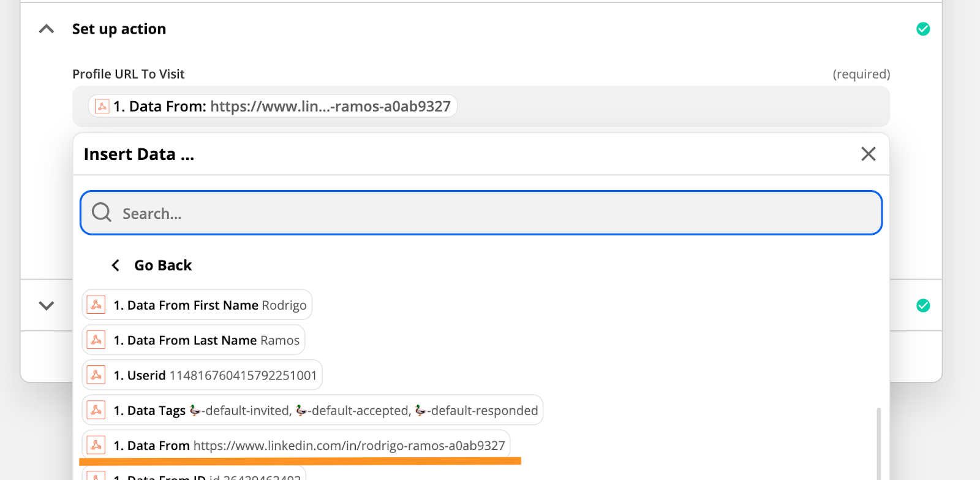
Task: Insert the Data Tags pill
Action: coord(312,410)
